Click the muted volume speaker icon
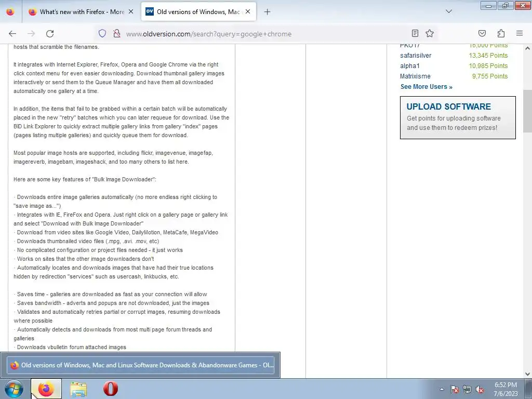Image resolution: width=532 pixels, height=399 pixels. pyautogui.click(x=480, y=389)
